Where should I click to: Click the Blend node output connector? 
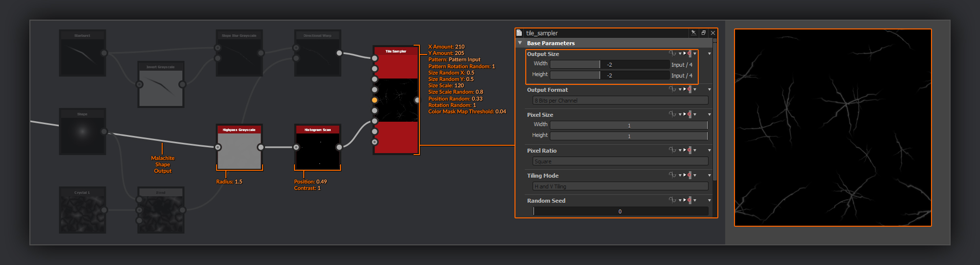pyautogui.click(x=182, y=210)
